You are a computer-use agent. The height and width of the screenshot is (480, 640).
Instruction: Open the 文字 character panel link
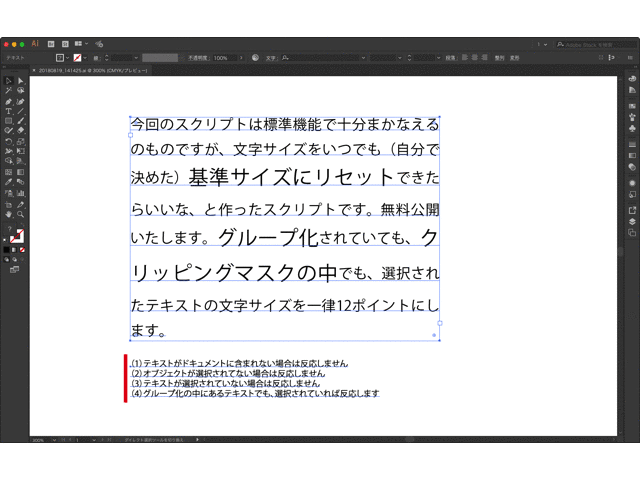(271, 58)
